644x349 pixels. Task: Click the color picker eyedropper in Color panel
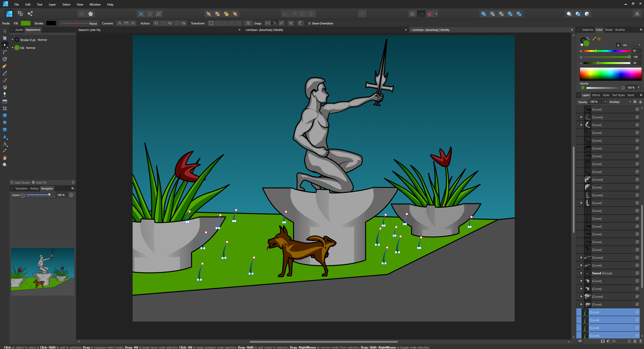(x=594, y=39)
